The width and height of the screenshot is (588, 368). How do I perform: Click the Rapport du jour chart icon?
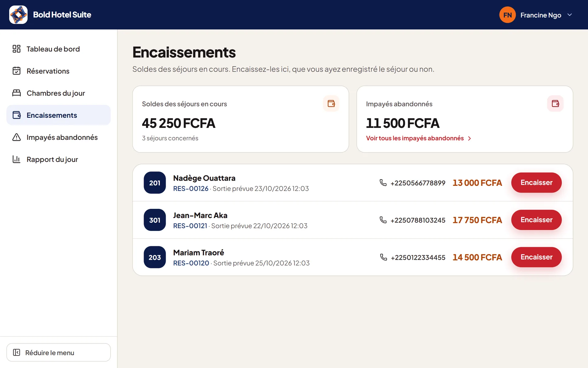17,159
